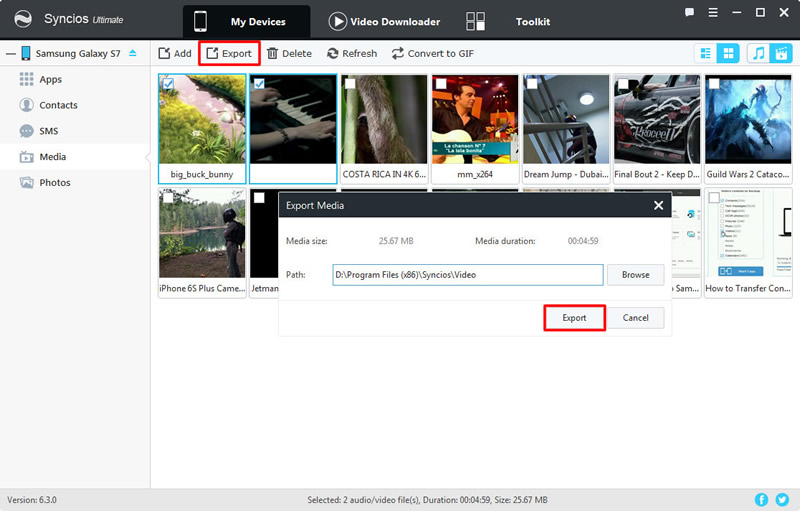This screenshot has height=511, width=800.
Task: Check the Jetman video checkbox
Action: coord(259,198)
